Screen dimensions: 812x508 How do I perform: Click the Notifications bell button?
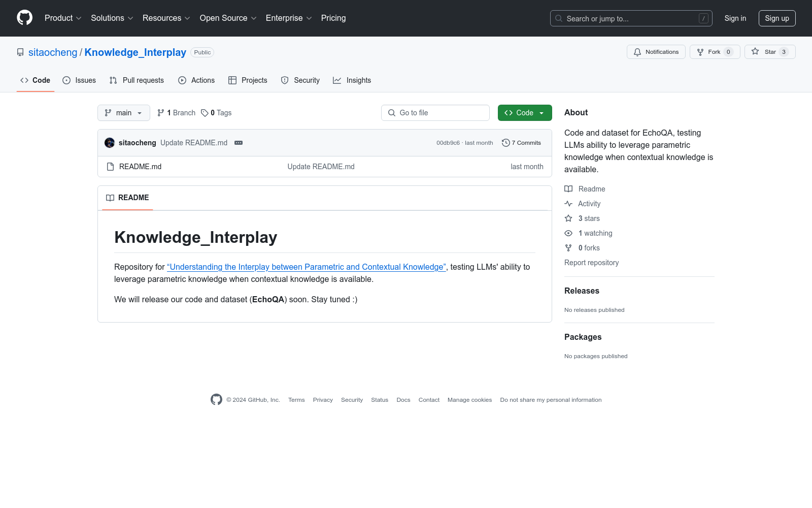click(x=656, y=52)
